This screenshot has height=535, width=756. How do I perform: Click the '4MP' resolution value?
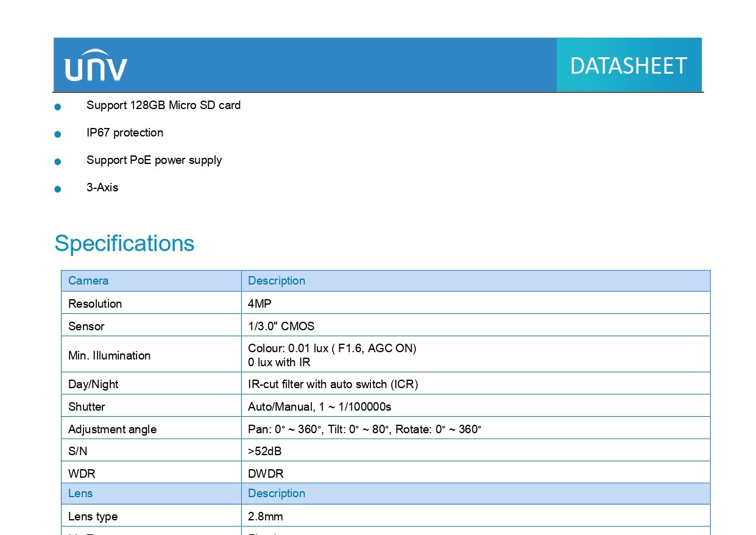coord(260,303)
